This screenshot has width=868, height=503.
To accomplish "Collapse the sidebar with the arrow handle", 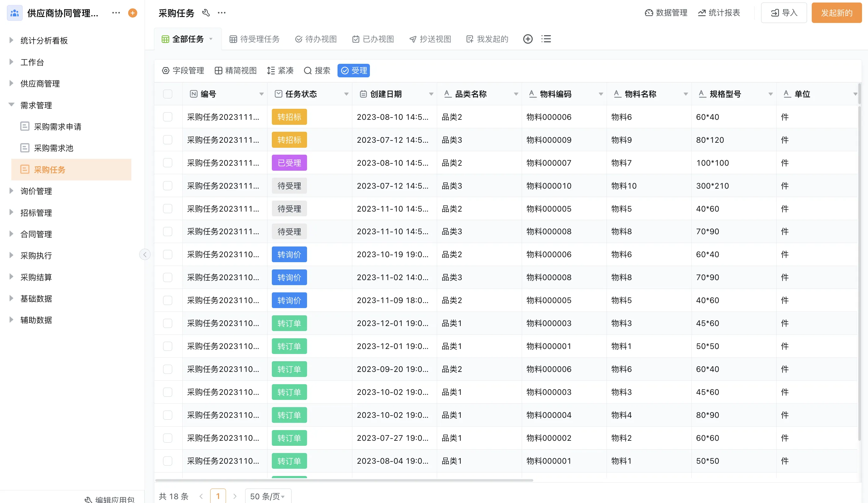I will [145, 255].
